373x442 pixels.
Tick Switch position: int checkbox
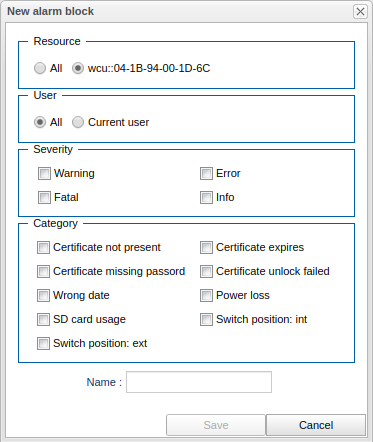click(x=206, y=320)
